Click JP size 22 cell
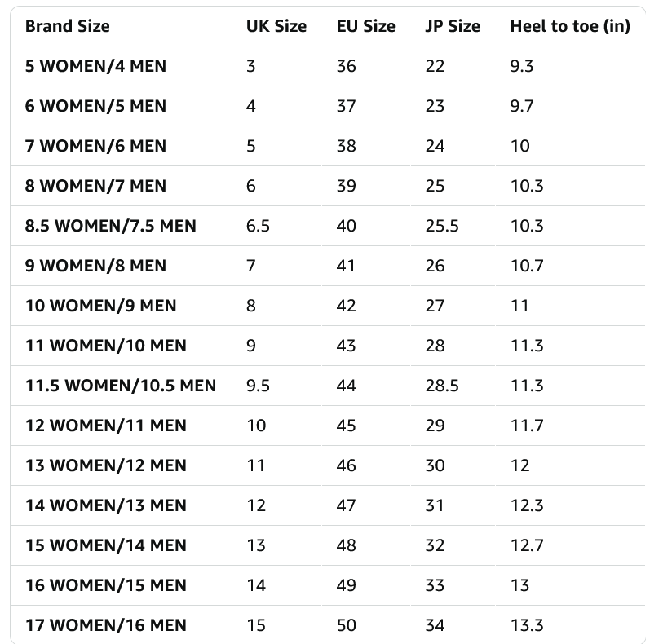 (x=435, y=66)
